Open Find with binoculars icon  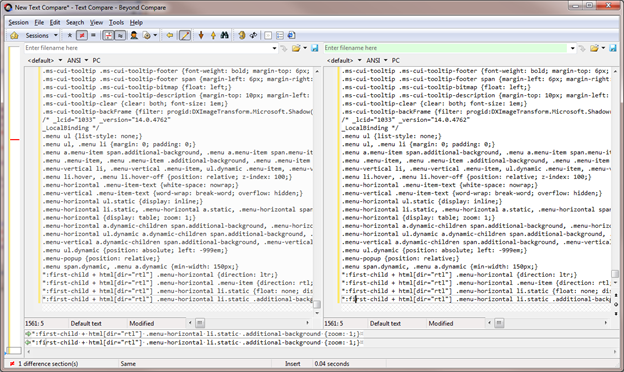point(224,35)
